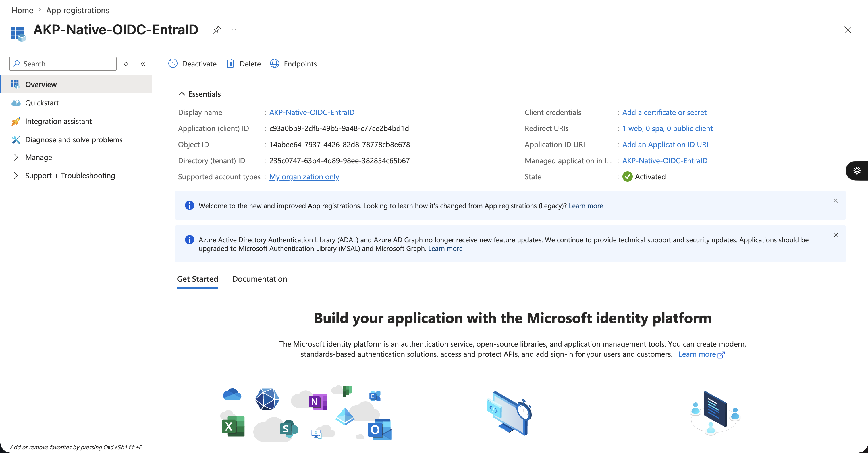Click the OneNote app icon
Image resolution: width=868 pixels, height=453 pixels.
pyautogui.click(x=317, y=401)
